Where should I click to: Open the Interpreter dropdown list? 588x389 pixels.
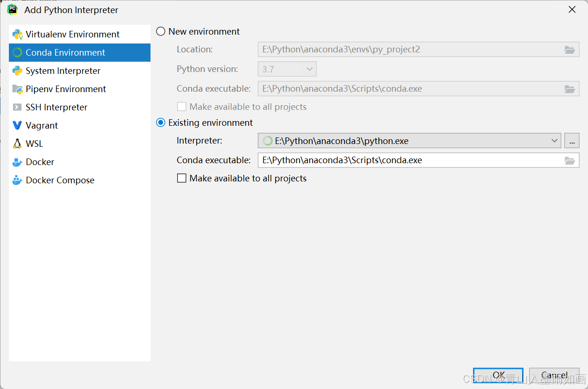[x=555, y=141]
